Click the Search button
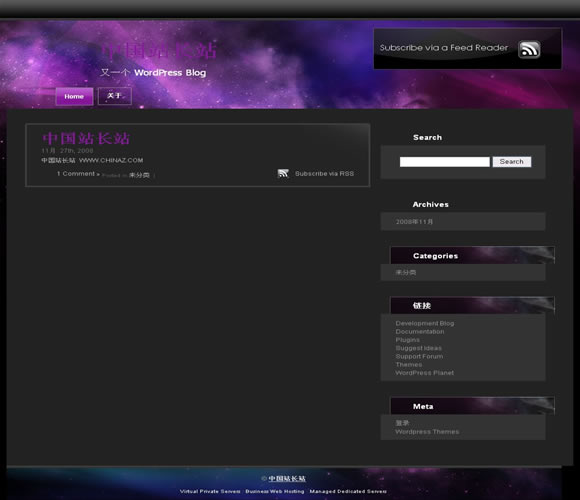The width and height of the screenshot is (580, 500). pyautogui.click(x=512, y=162)
